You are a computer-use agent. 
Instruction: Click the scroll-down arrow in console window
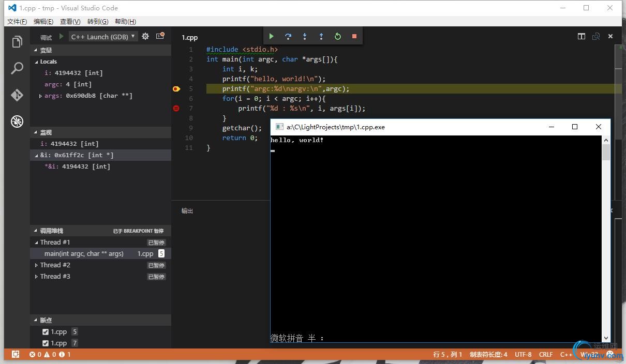[606, 338]
